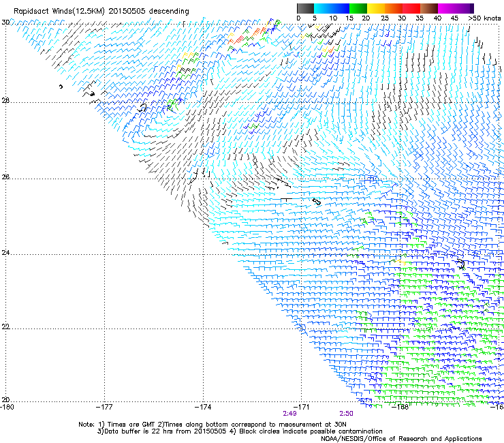The width and height of the screenshot is (504, 443).
Task: Click the red 30-35 knots color band
Action: coord(411,8)
